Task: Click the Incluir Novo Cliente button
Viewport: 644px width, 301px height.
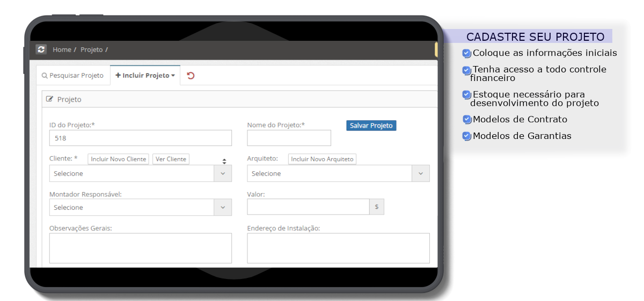Action: (x=118, y=159)
